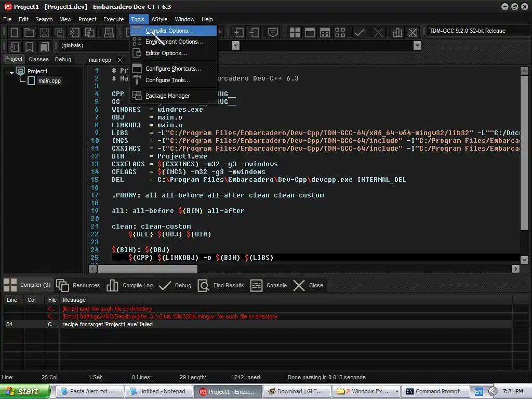
Task: Click the Toggle bookmark icon
Action: click(x=30, y=47)
